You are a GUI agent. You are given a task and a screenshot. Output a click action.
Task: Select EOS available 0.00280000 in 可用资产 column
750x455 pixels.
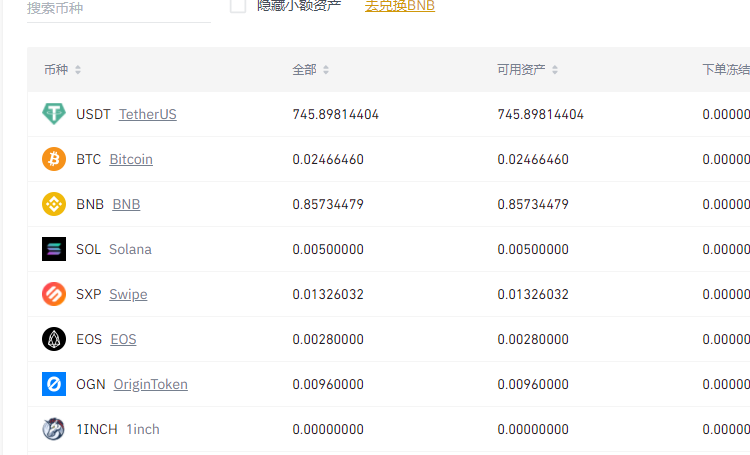tap(533, 339)
